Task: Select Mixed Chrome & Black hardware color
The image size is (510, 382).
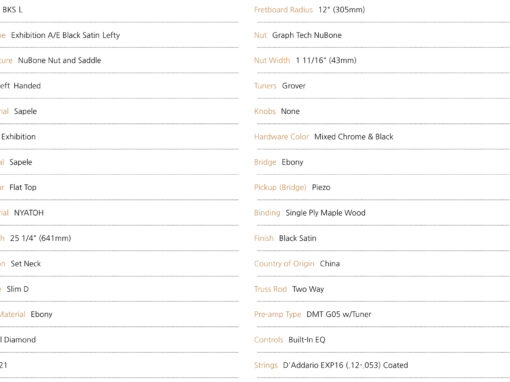Action: tap(354, 137)
